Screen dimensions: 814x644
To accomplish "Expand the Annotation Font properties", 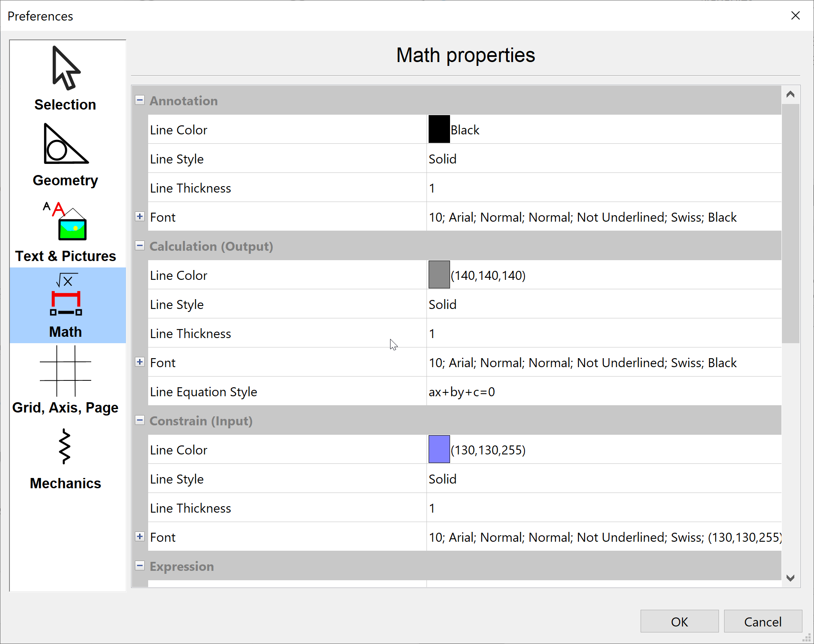I will point(140,217).
